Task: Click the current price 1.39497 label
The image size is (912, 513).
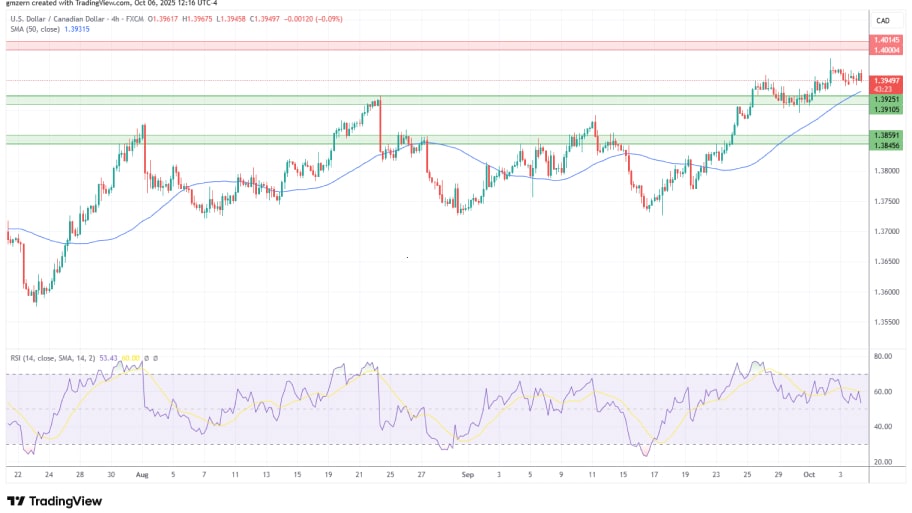Action: (886, 80)
